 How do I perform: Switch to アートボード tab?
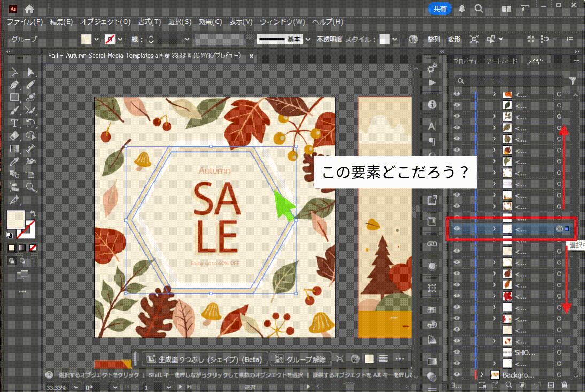pyautogui.click(x=502, y=61)
